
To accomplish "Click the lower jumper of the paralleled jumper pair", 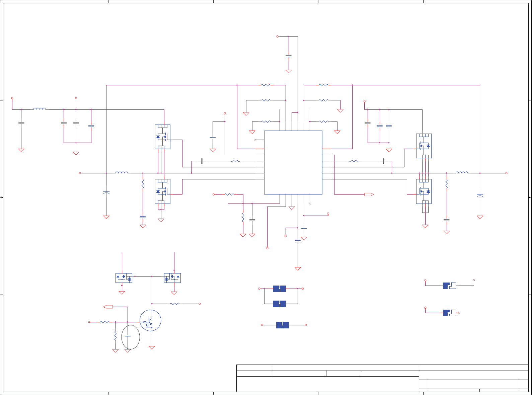I will click(x=280, y=304).
